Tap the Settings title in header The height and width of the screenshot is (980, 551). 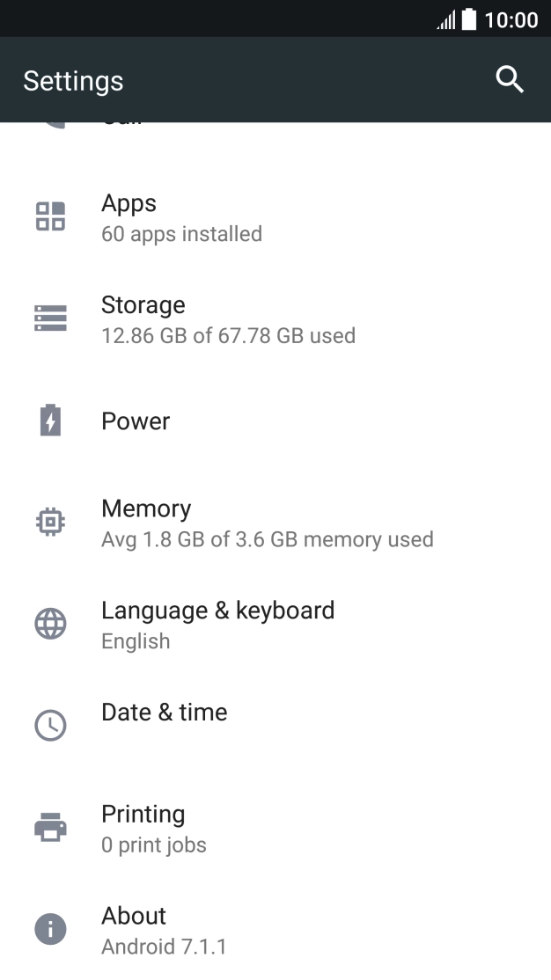73,81
